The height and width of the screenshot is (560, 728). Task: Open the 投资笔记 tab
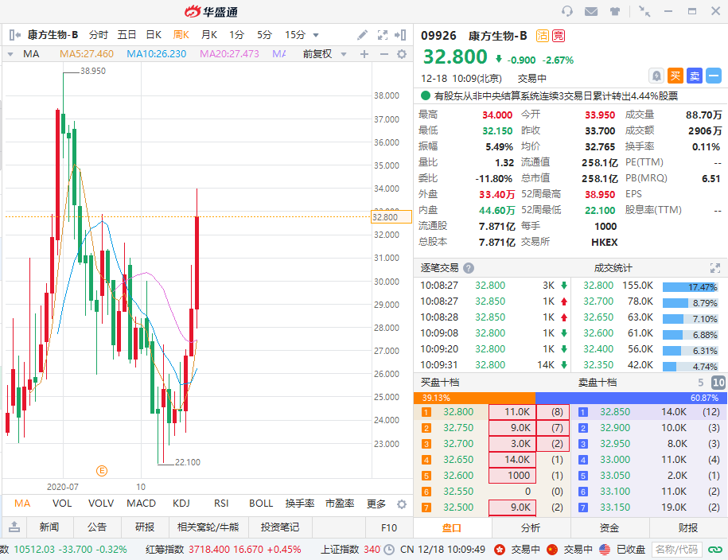(x=280, y=527)
